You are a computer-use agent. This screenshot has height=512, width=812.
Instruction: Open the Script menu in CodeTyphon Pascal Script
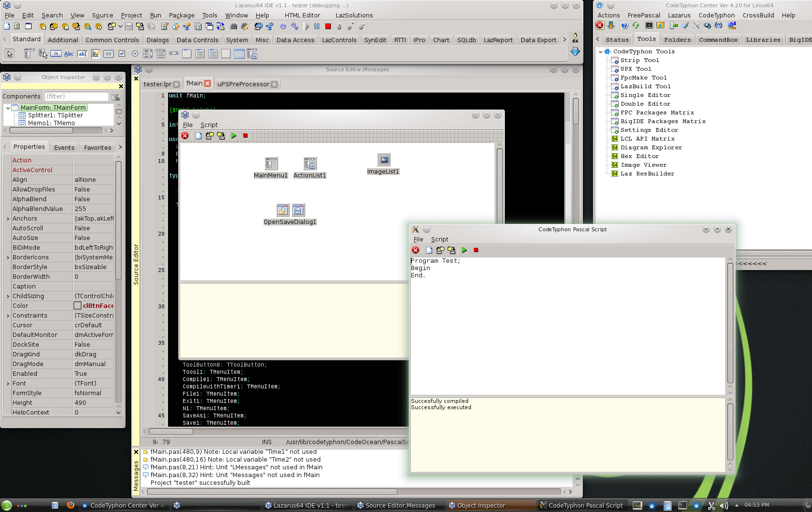pos(439,240)
